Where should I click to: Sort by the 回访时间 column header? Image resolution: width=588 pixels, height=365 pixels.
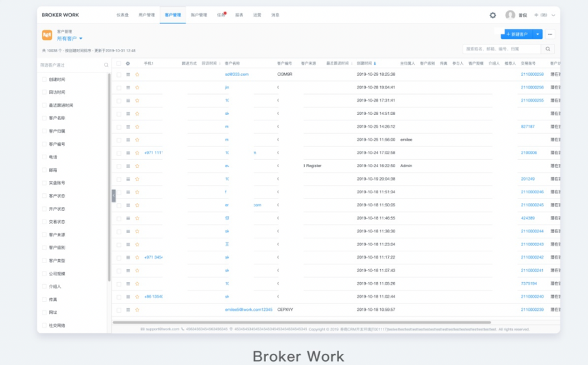tap(211, 63)
